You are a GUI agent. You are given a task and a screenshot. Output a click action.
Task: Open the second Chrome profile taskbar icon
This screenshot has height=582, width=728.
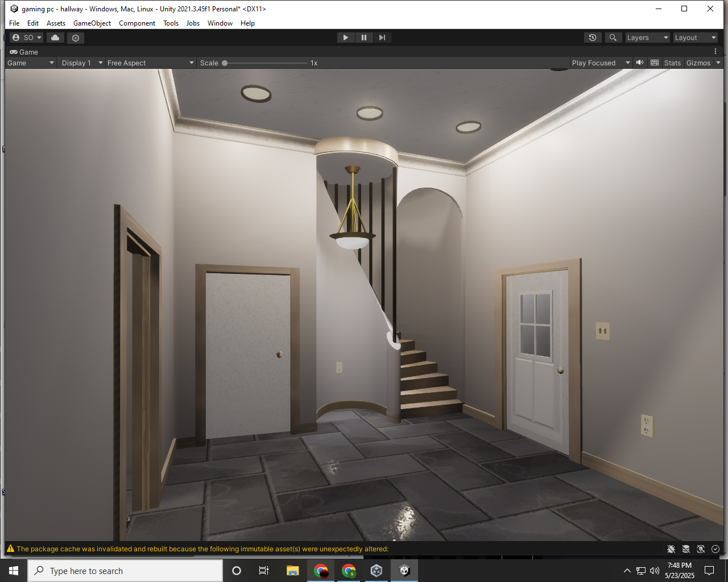(x=349, y=571)
